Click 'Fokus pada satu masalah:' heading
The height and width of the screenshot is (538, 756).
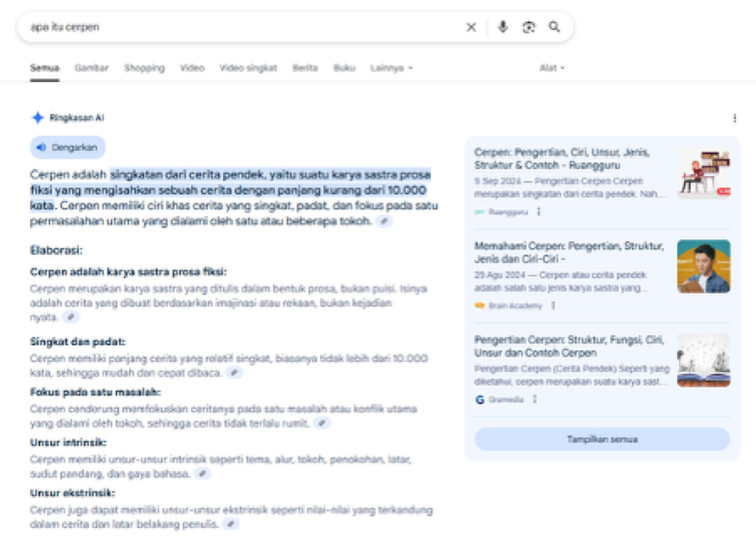pyautogui.click(x=96, y=392)
